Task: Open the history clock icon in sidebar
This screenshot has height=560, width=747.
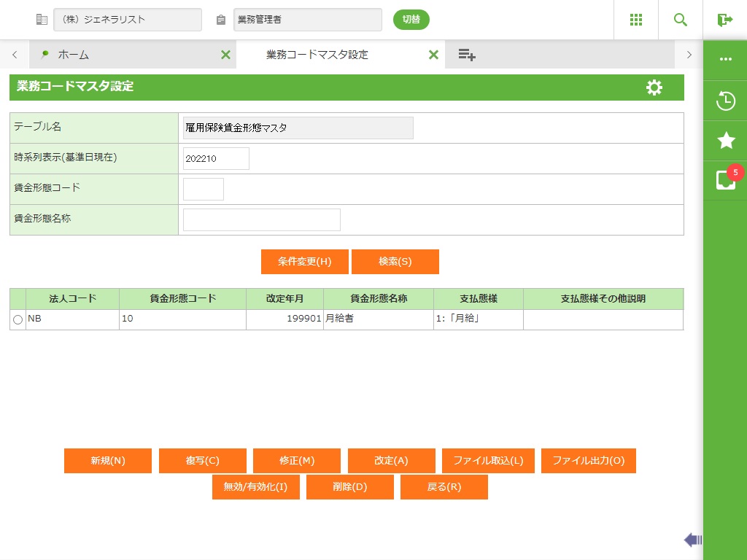Action: [725, 101]
